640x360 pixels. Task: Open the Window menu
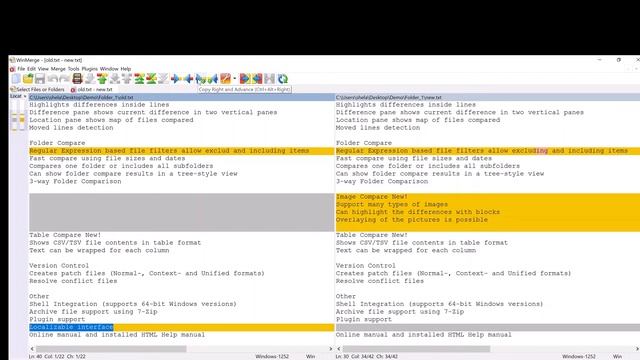(109, 69)
